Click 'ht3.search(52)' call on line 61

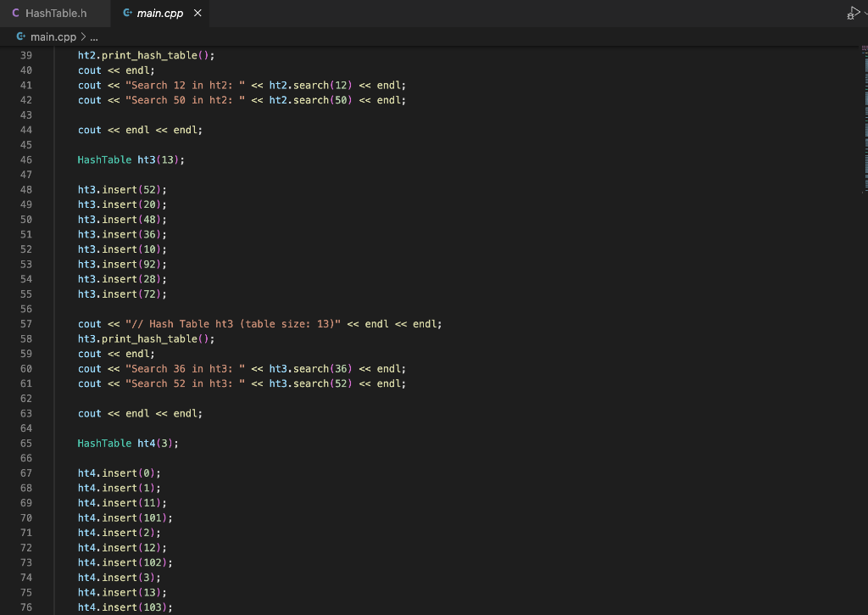[x=310, y=384]
